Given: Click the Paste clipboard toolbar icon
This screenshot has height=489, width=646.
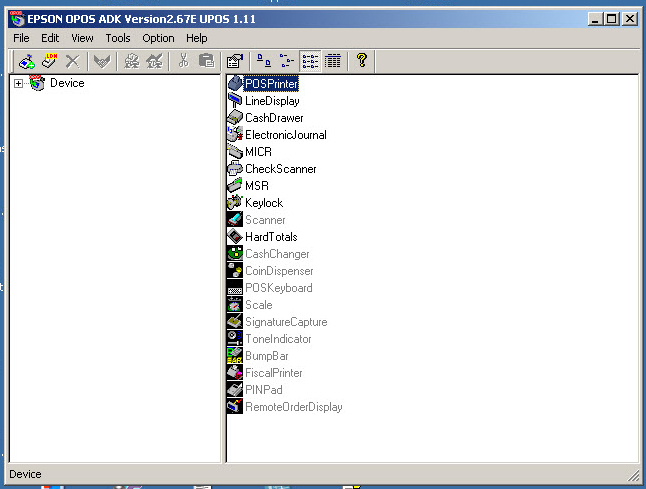Looking at the screenshot, I should pyautogui.click(x=206, y=61).
